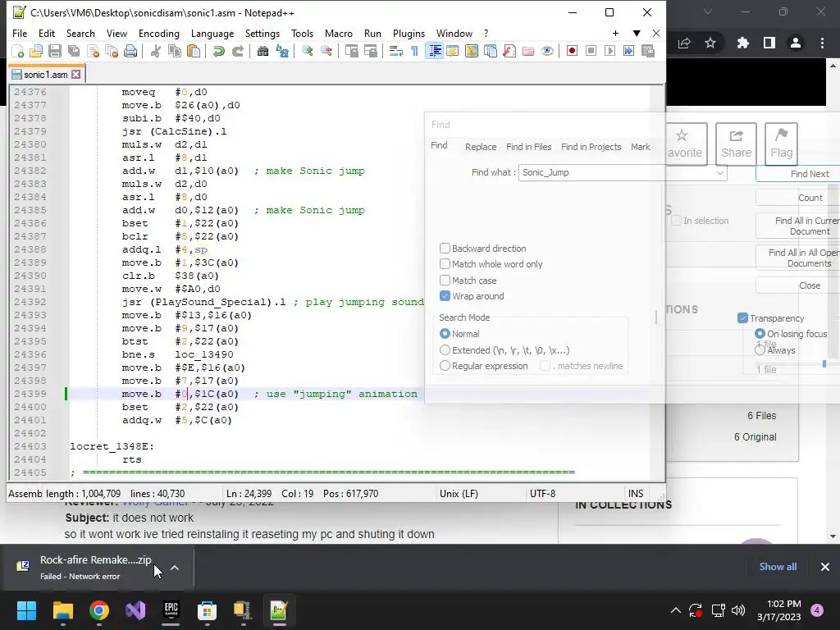Click the Zoom Out toolbar icon
This screenshot has width=840, height=630.
point(326,51)
